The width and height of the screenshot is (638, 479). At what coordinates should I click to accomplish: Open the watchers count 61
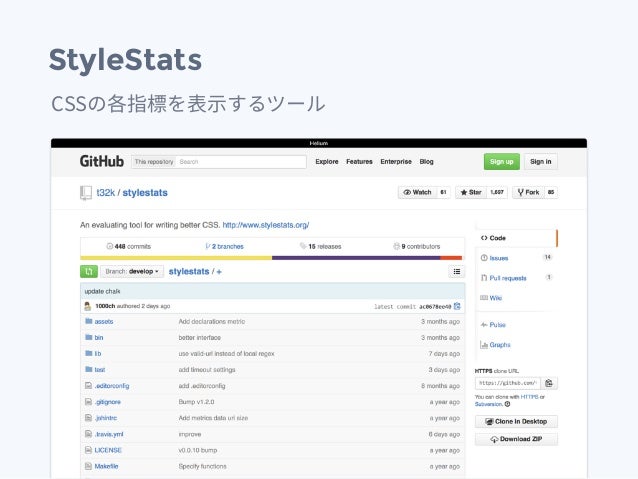(444, 192)
